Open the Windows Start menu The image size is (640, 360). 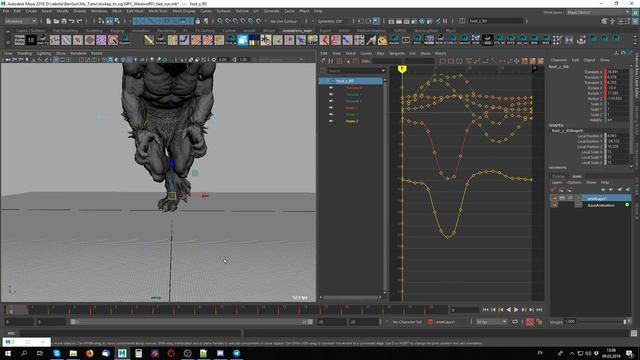8,353
